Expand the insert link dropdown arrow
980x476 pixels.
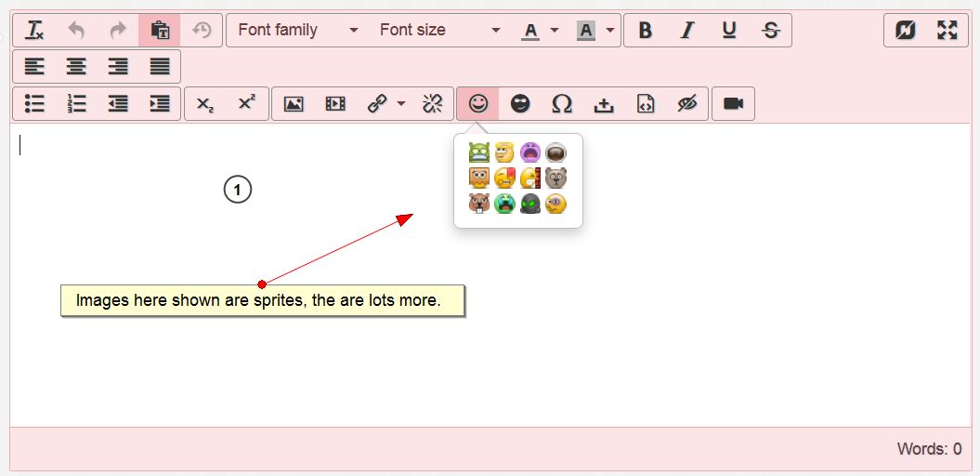(x=401, y=104)
